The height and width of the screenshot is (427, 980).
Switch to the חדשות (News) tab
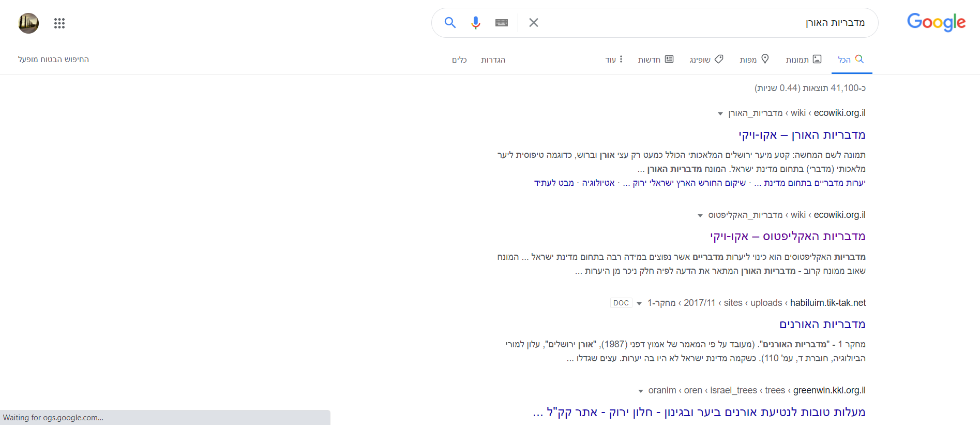coord(656,60)
